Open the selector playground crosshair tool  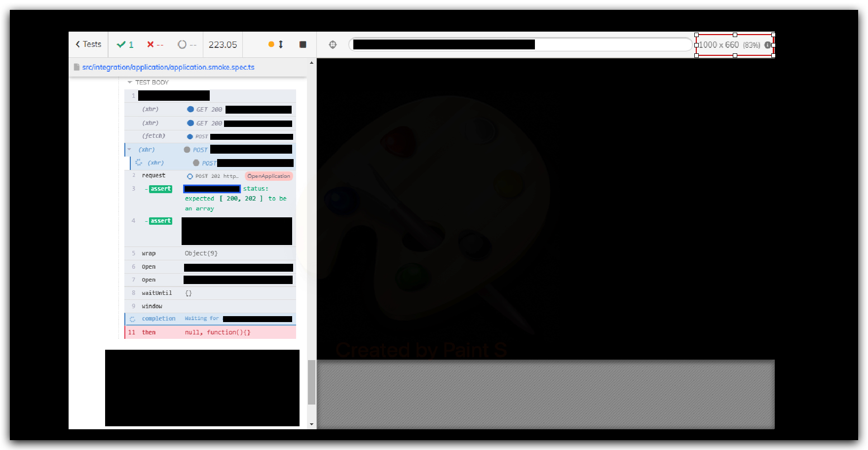pyautogui.click(x=333, y=44)
